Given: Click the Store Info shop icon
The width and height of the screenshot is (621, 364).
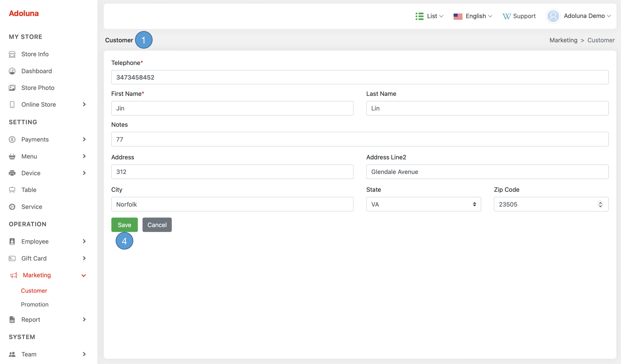Looking at the screenshot, I should coord(12,54).
